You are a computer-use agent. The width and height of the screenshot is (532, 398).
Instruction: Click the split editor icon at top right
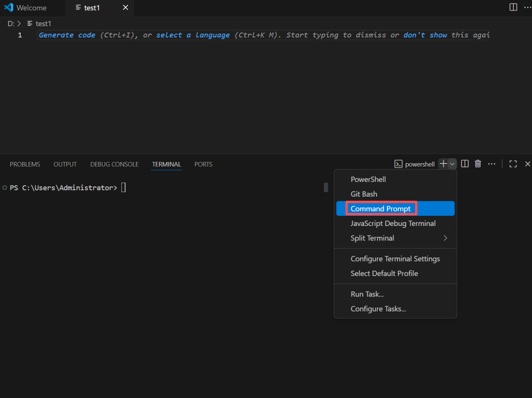point(513,7)
